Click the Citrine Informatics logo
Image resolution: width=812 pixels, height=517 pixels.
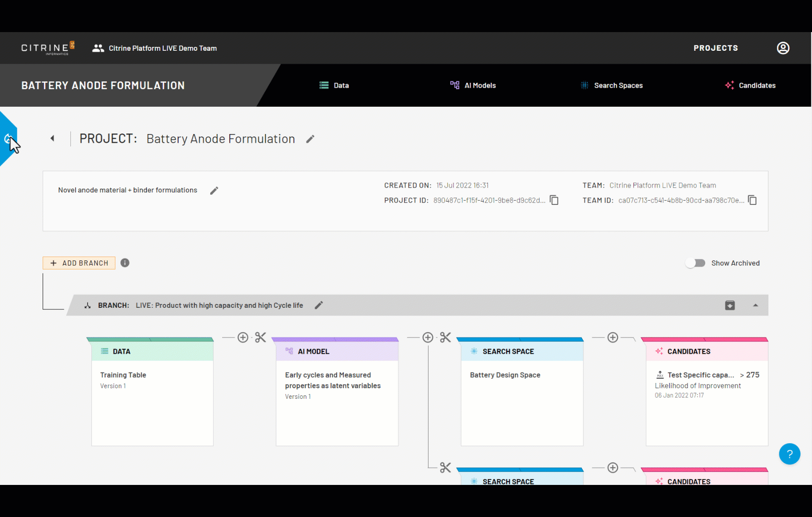coord(48,48)
